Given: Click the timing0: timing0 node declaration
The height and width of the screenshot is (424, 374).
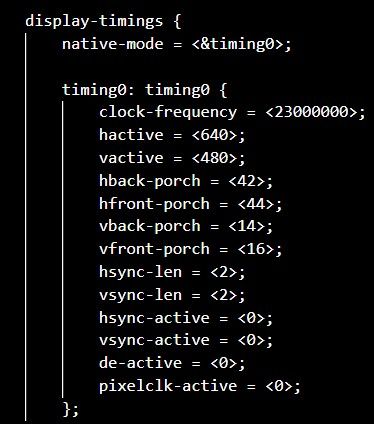Looking at the screenshot, I should (x=145, y=90).
